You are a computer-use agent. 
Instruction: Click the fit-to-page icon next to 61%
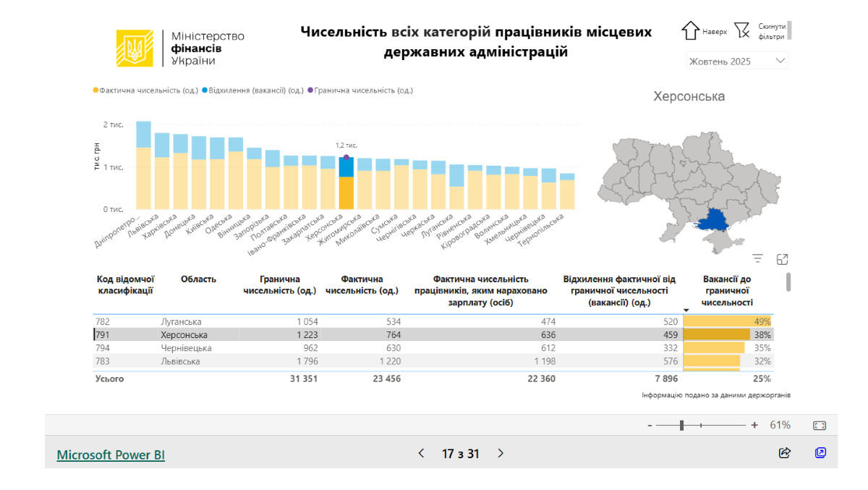[819, 426]
